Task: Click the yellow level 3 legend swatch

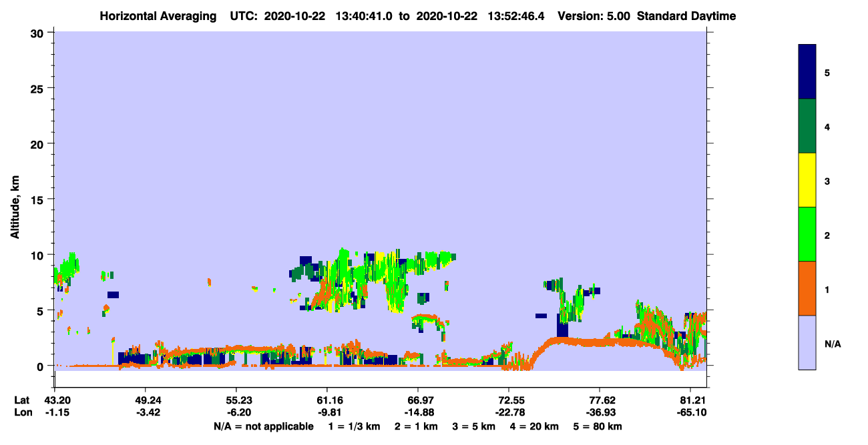Action: click(x=807, y=180)
